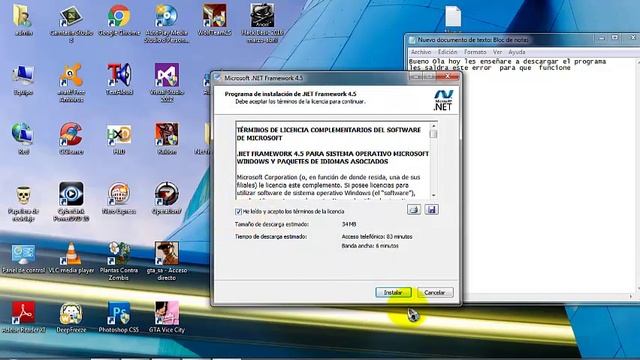Select the white file icon above Notepad

pos(453,17)
